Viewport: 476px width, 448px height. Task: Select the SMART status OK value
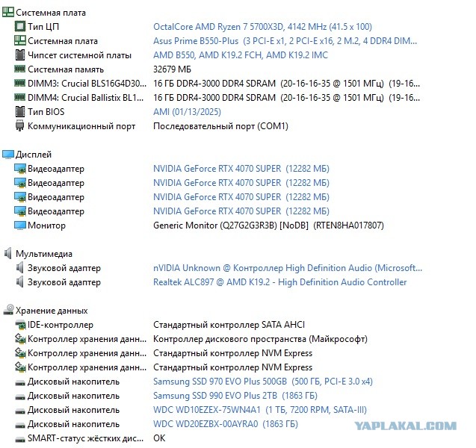coord(159,438)
